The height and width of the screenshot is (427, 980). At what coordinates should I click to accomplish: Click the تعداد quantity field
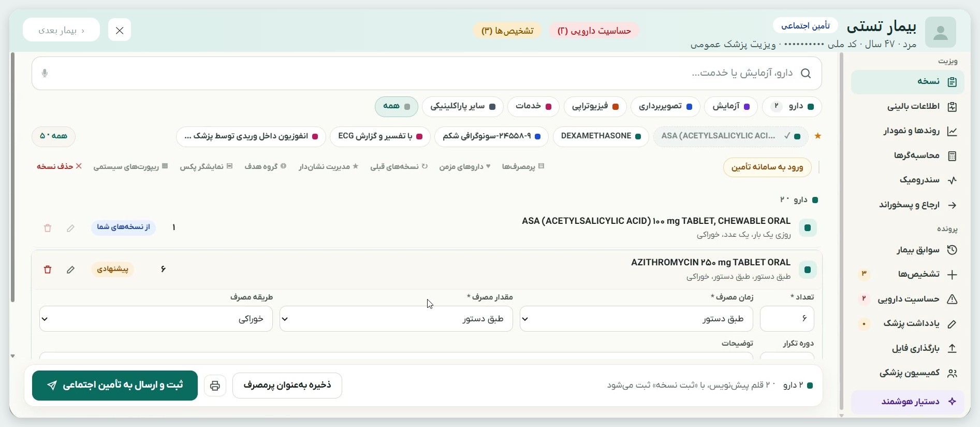787,319
